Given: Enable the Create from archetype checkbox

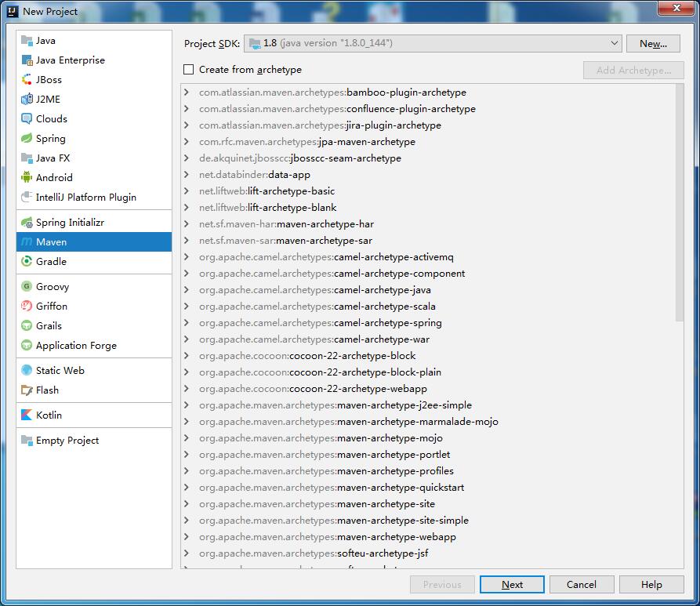Looking at the screenshot, I should point(188,69).
